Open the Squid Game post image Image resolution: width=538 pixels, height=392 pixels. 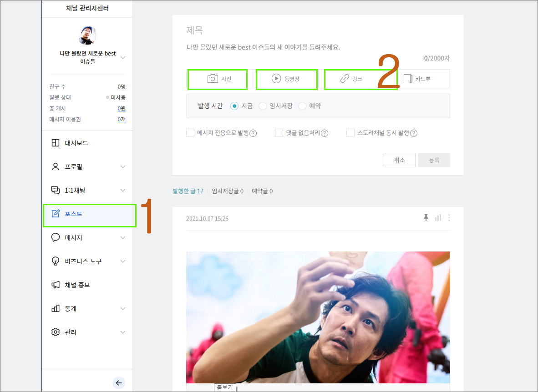318,317
